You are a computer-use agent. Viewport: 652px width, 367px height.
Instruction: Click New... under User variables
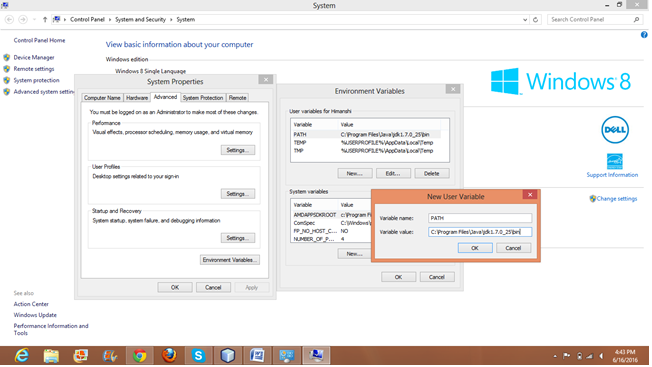(355, 173)
